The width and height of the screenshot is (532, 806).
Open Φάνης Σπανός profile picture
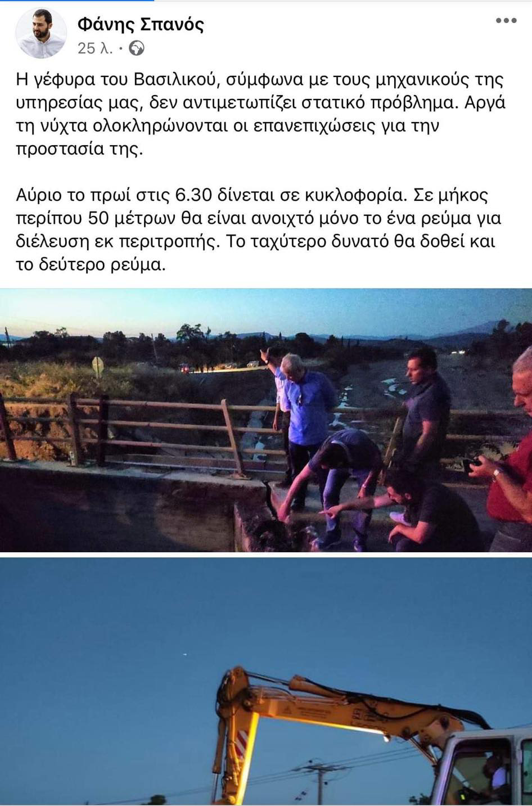click(x=41, y=34)
